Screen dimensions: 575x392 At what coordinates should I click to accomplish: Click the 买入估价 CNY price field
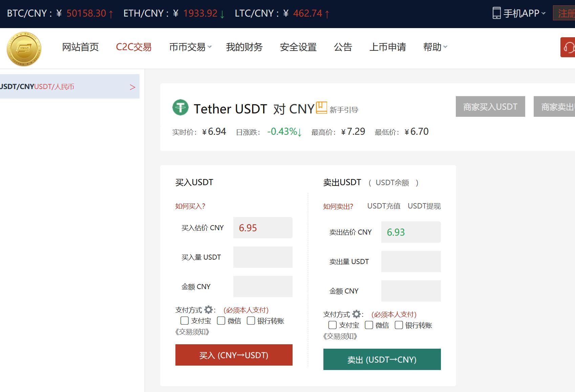click(x=263, y=227)
